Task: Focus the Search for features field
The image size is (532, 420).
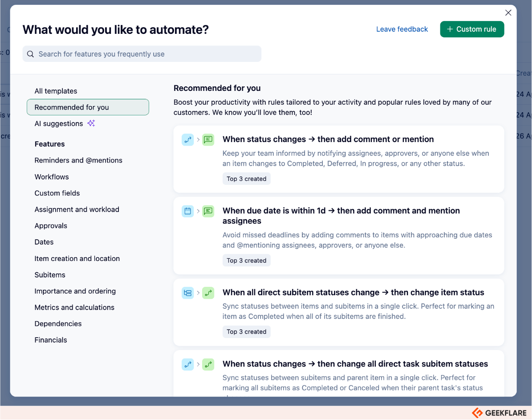Action: coord(142,54)
